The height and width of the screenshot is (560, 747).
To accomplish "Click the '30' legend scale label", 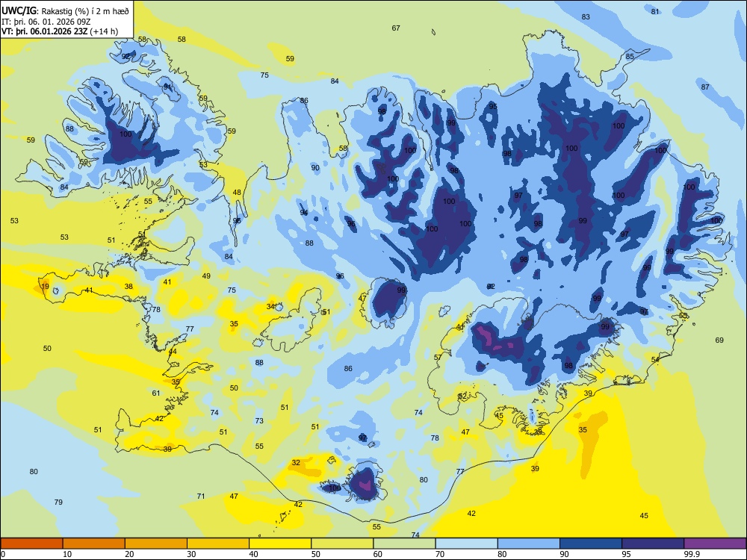I will click(x=191, y=554).
